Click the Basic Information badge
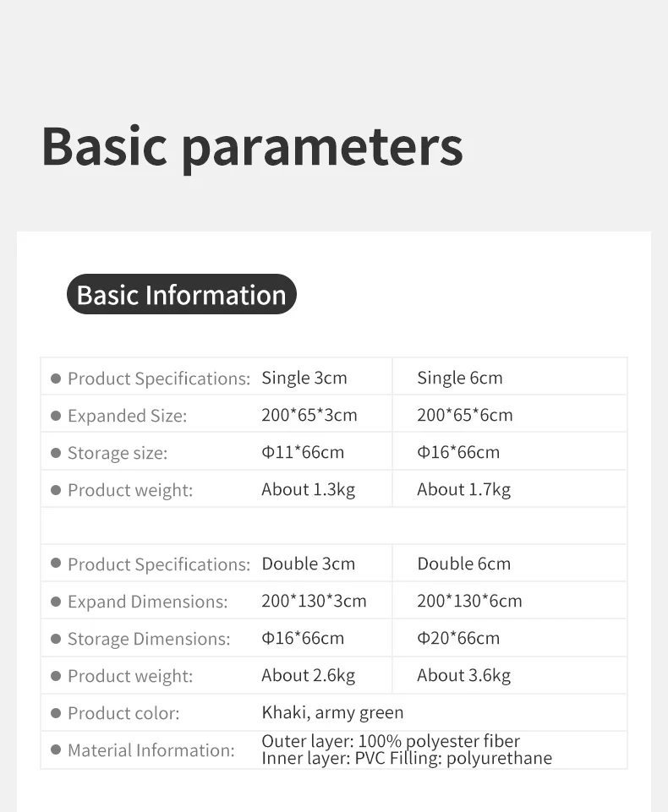Viewport: 668px width, 812px height. (182, 294)
